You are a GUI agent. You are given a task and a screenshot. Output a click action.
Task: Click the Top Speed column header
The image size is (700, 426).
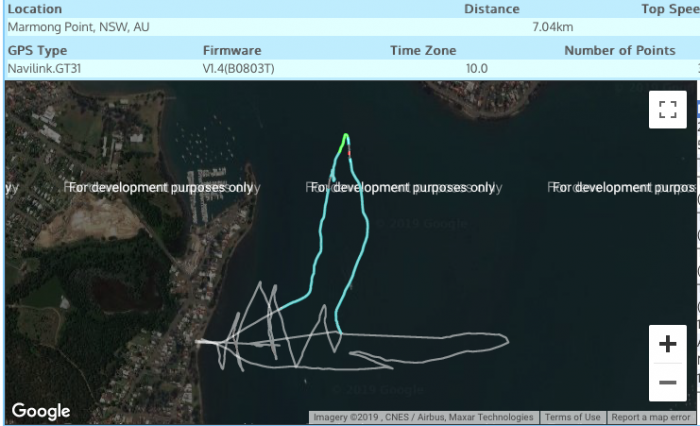(670, 9)
